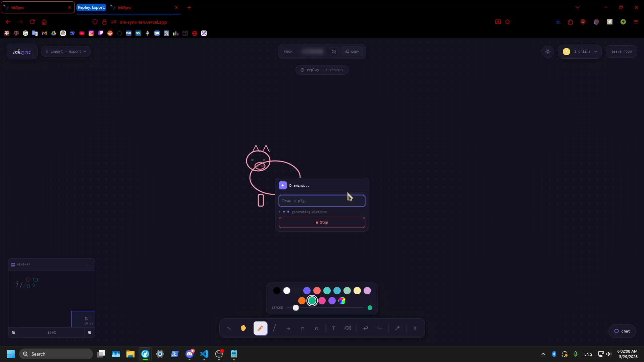Click the undo arrow
644x362 pixels.
tap(366, 328)
